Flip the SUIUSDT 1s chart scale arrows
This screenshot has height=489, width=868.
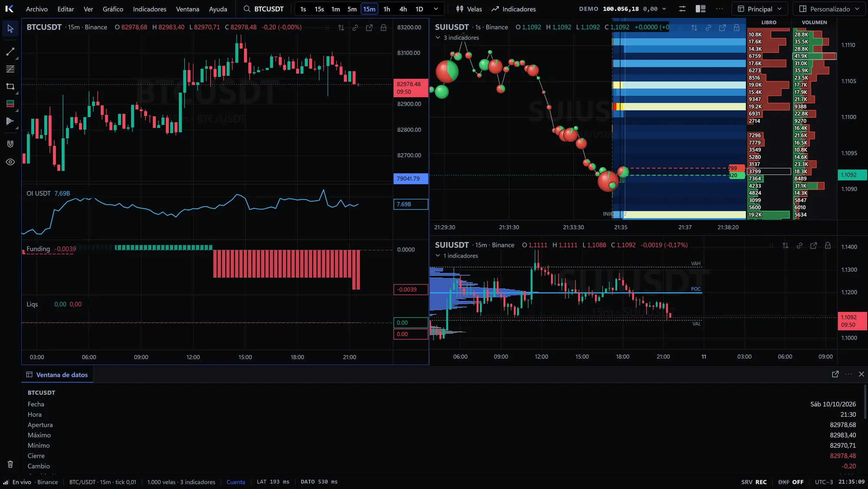click(x=694, y=27)
